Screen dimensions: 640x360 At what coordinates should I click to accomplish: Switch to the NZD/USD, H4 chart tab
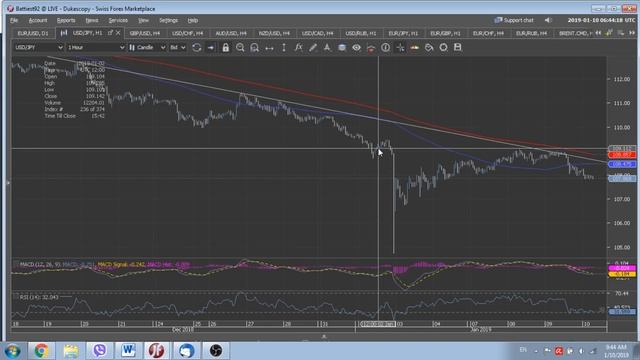click(x=274, y=33)
